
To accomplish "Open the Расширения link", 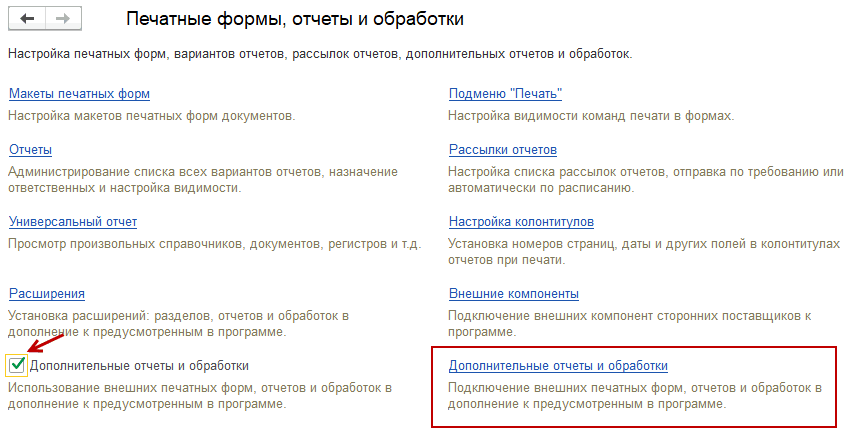I will pyautogui.click(x=47, y=294).
